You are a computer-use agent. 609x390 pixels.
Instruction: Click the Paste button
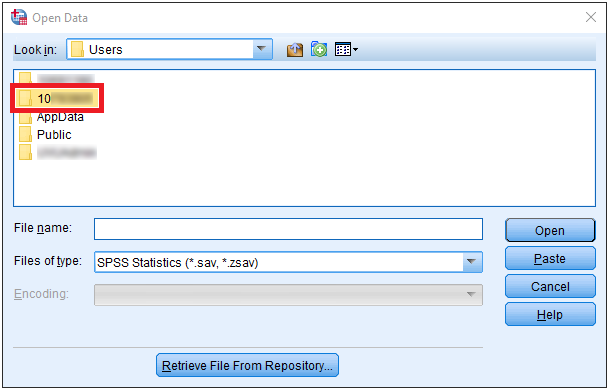point(550,258)
